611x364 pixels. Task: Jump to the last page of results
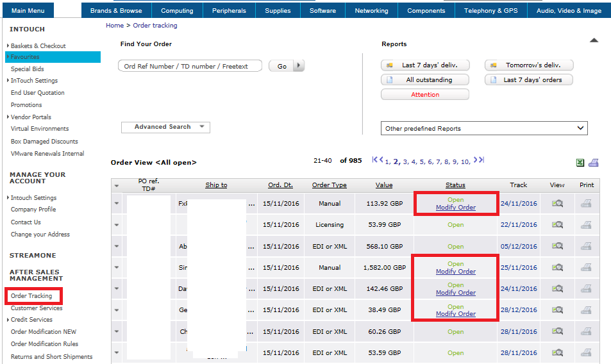[478, 160]
